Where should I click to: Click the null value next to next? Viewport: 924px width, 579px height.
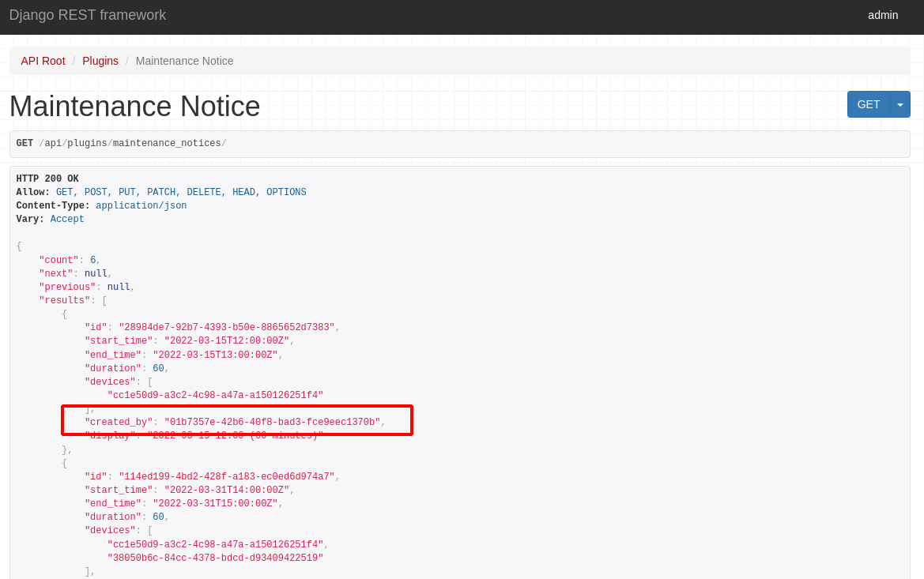click(x=96, y=273)
